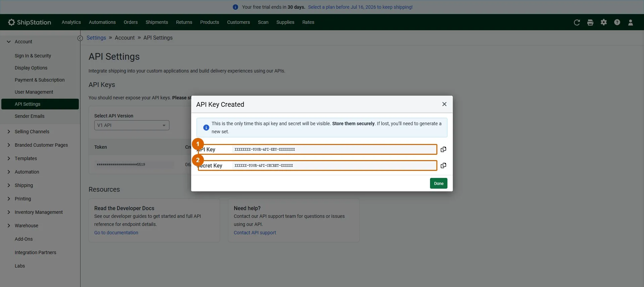Expand Branded Customer Pages section
The image size is (644, 287).
(9, 145)
